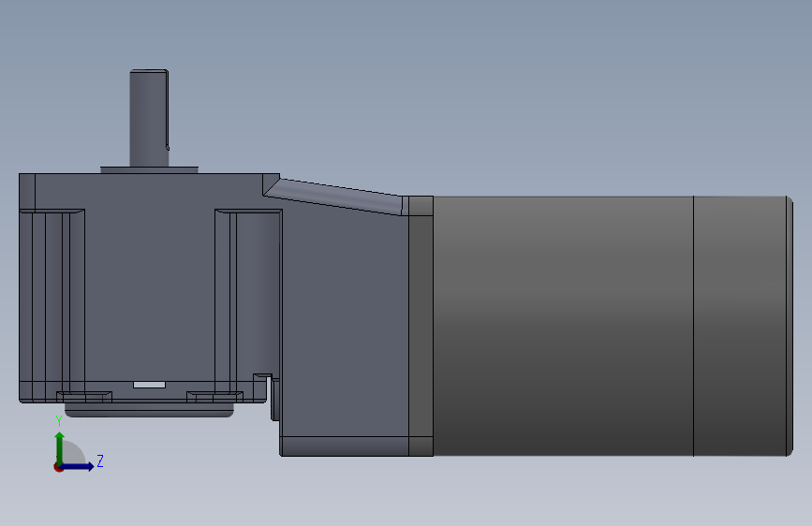
Task: Select the angled chamfer face above the adapter housing
Action: click(x=334, y=197)
